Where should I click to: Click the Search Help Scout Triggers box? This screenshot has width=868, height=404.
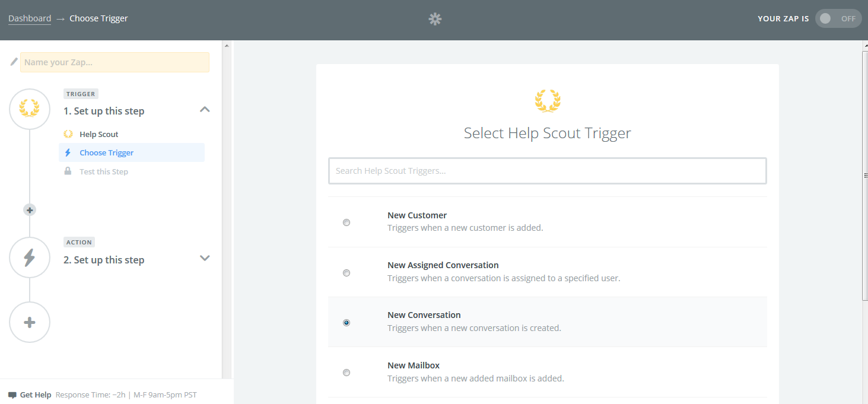(x=548, y=171)
